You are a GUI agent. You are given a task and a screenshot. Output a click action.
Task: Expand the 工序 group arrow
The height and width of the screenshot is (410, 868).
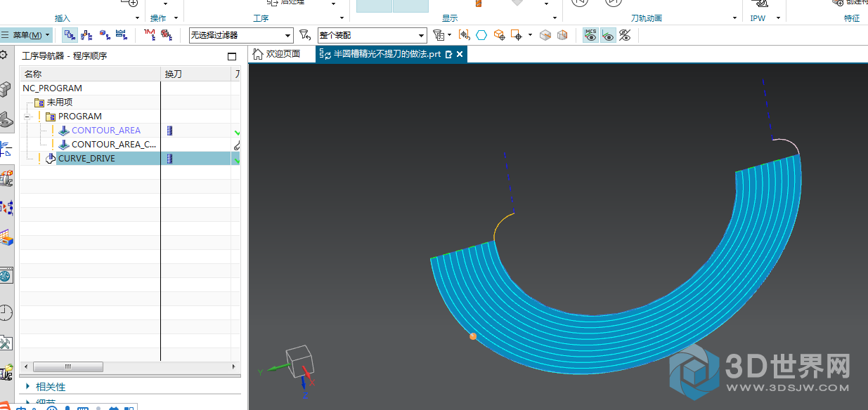[342, 18]
